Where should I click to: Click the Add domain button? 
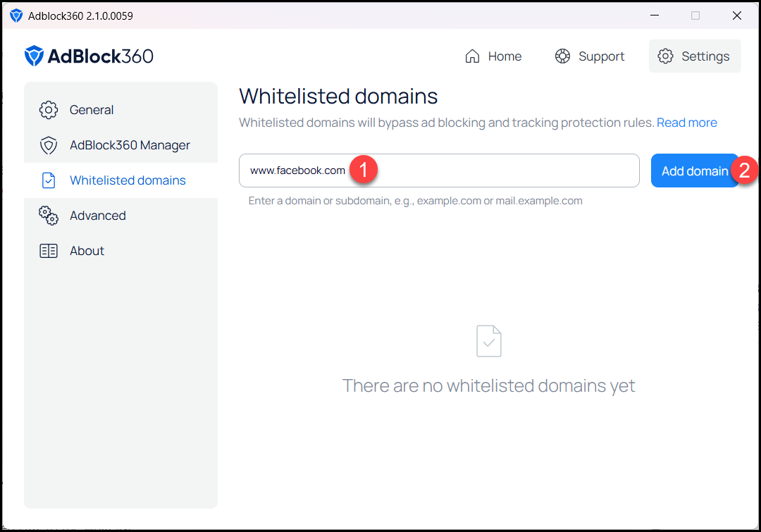(695, 171)
